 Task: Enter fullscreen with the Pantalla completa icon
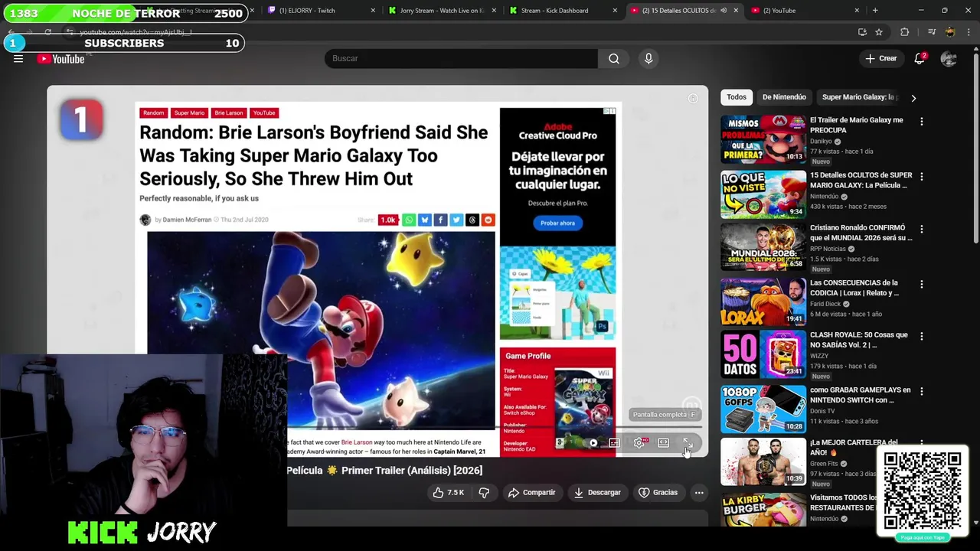[688, 443]
